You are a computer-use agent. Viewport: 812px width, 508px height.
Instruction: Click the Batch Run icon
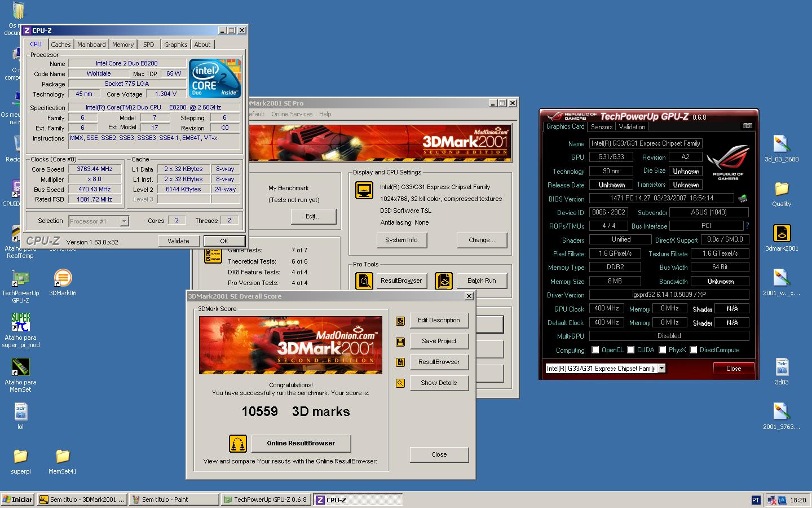(x=444, y=281)
